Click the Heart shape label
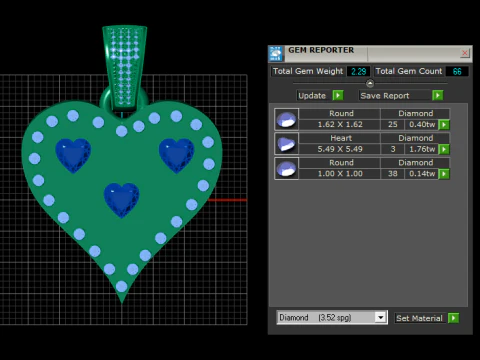 click(x=341, y=138)
